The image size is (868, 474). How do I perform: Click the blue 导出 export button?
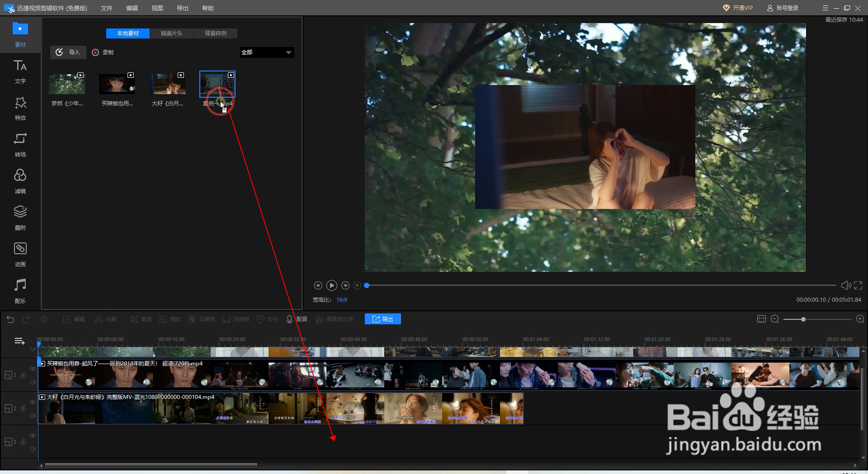click(383, 319)
